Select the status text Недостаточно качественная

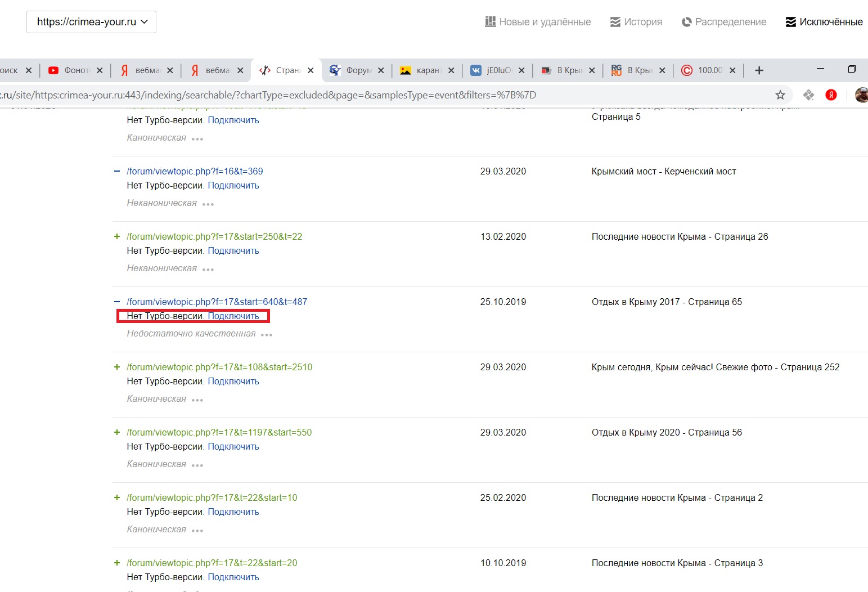[191, 334]
